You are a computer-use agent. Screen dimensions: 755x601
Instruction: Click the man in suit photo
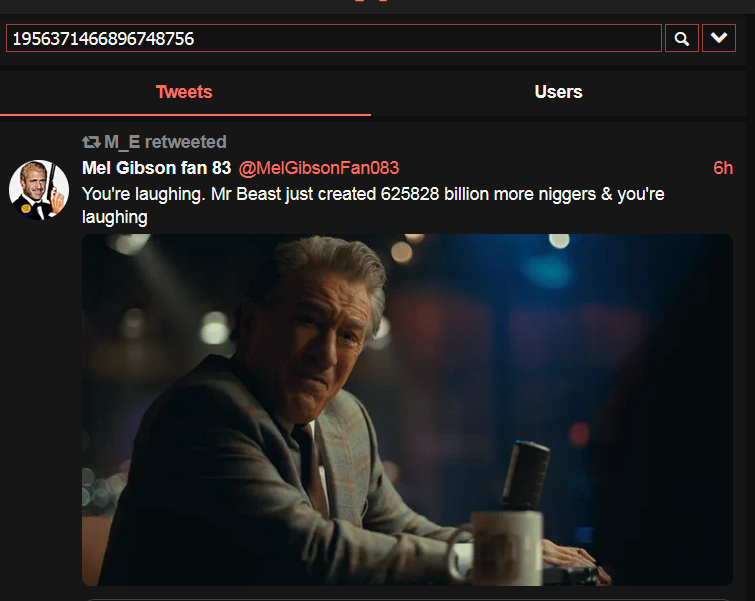coord(407,410)
